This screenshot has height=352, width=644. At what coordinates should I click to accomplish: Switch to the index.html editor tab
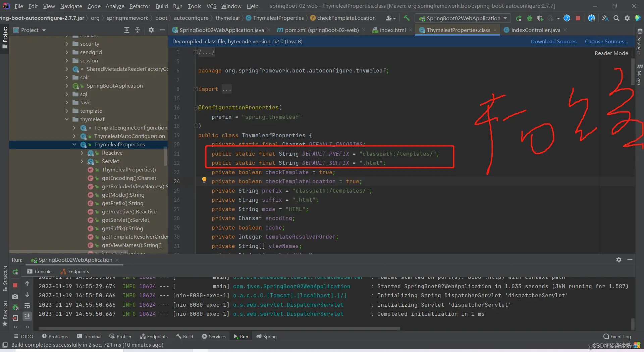click(x=392, y=30)
